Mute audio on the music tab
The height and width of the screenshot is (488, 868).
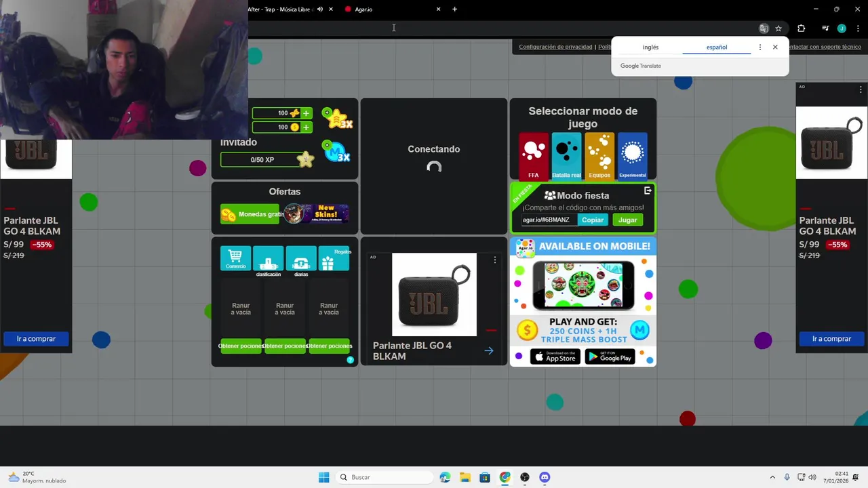point(320,9)
